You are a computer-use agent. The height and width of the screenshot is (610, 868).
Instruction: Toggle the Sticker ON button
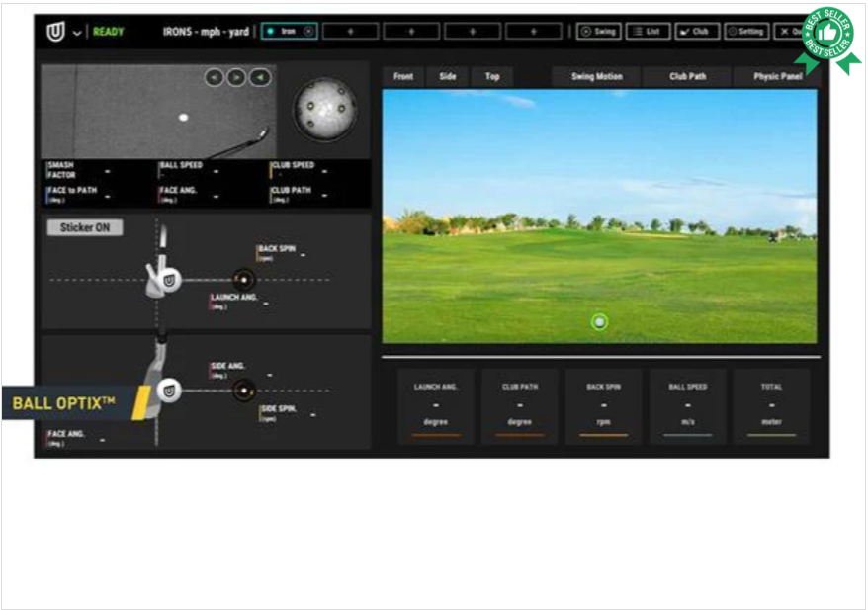[85, 227]
